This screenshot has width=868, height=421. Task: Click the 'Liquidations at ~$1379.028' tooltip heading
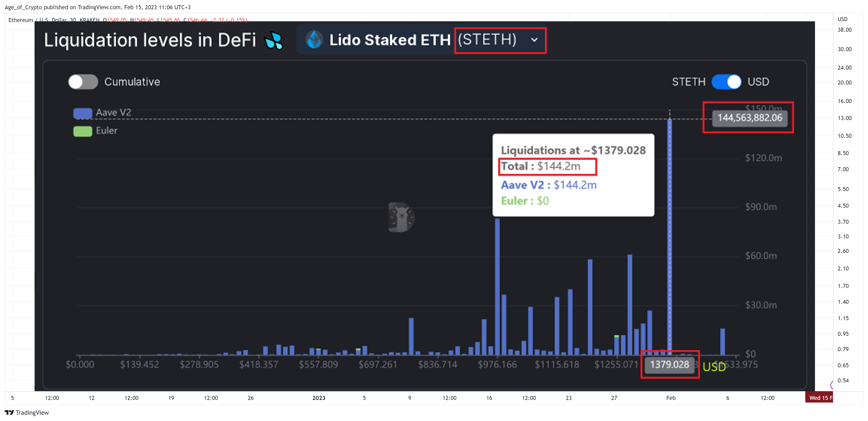(573, 150)
